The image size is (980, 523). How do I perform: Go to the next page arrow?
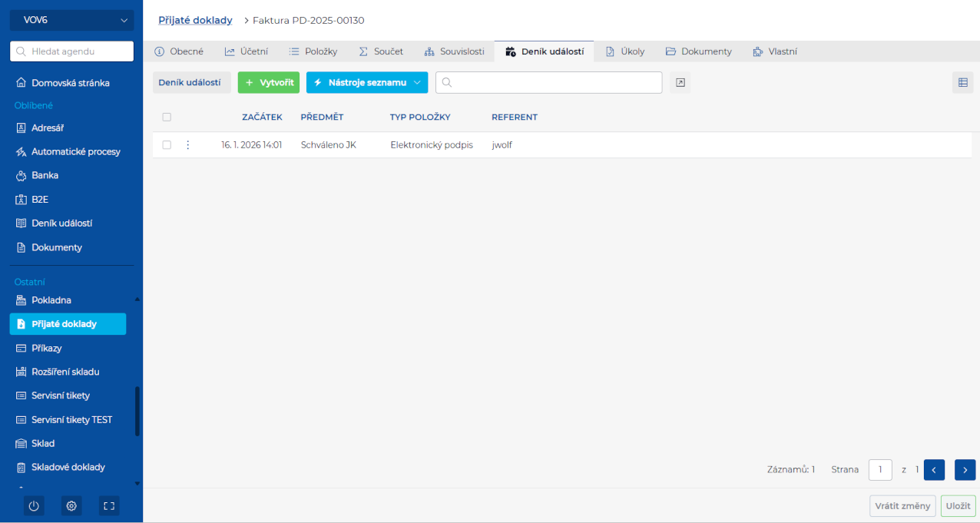[965, 469]
